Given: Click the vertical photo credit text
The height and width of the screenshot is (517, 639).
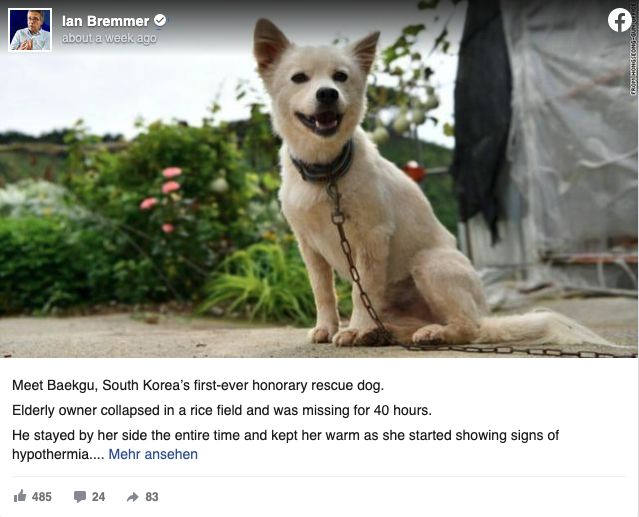Looking at the screenshot, I should click(633, 48).
